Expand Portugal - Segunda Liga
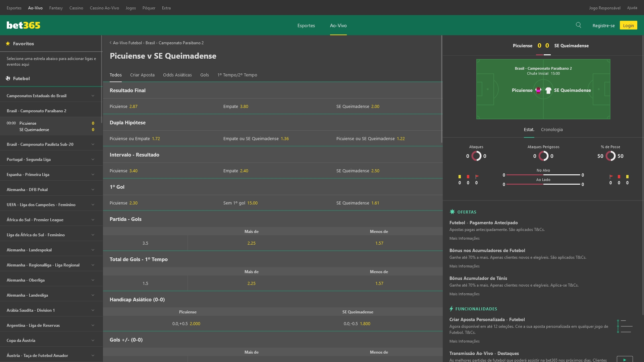The image size is (644, 362). pyautogui.click(x=51, y=160)
